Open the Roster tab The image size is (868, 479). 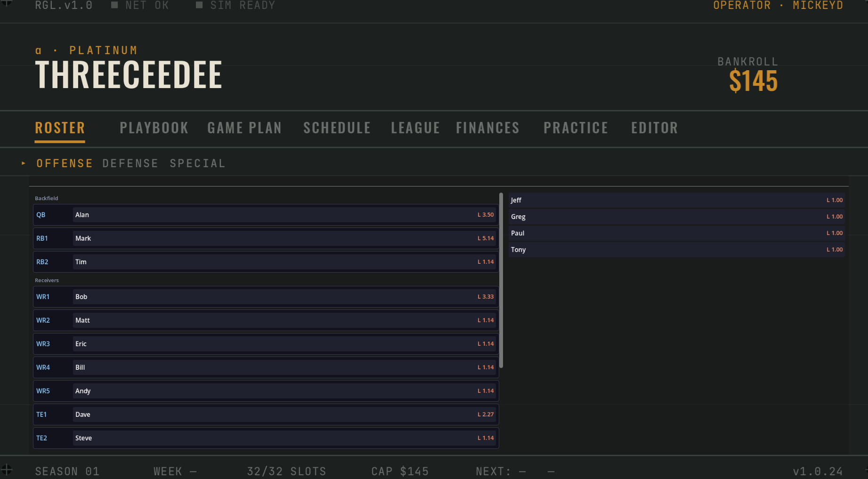(x=60, y=128)
